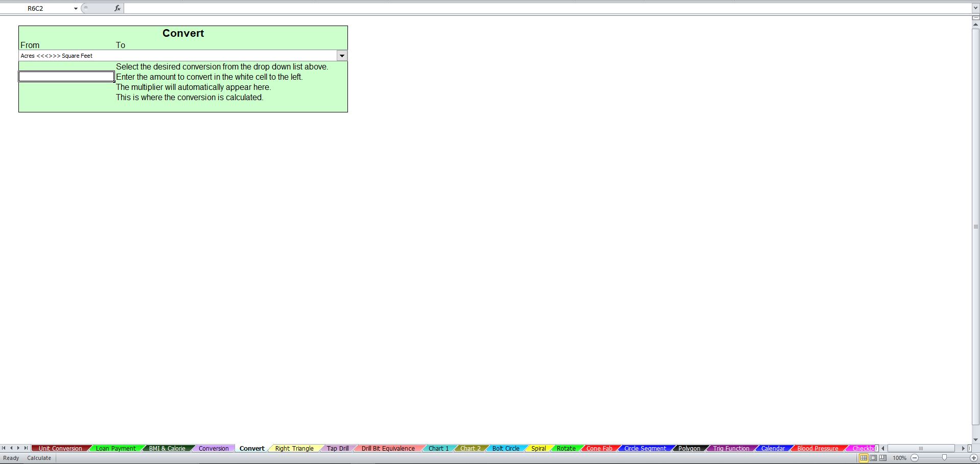Click the horizontal scroll left arrow
980x464 pixels.
tap(883, 448)
